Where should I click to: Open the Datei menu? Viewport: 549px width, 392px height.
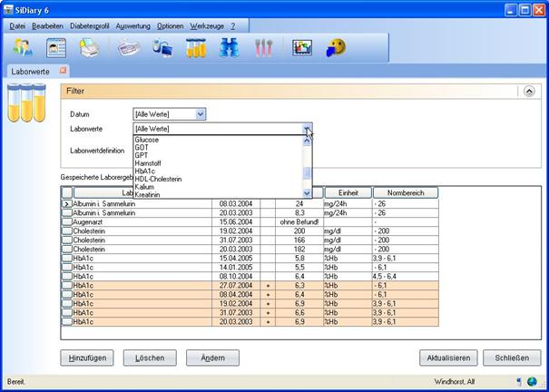coord(17,26)
